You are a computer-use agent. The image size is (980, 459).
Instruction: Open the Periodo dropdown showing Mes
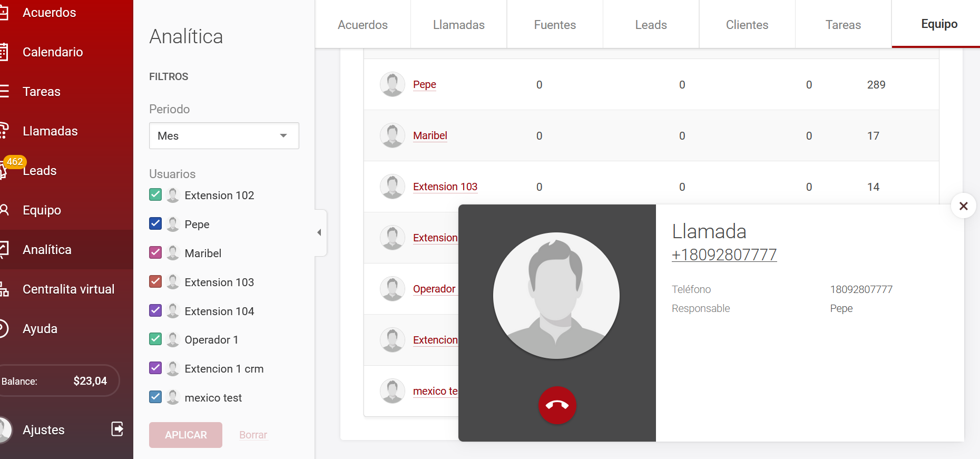point(224,136)
